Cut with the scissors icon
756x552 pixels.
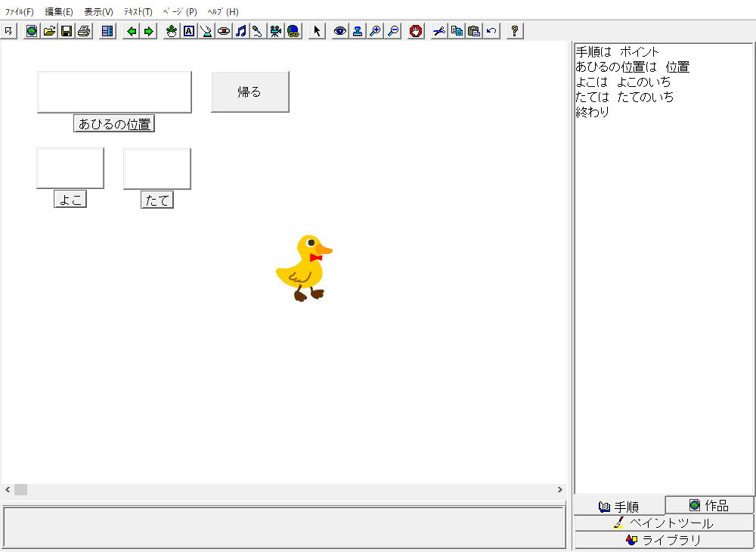click(x=438, y=31)
